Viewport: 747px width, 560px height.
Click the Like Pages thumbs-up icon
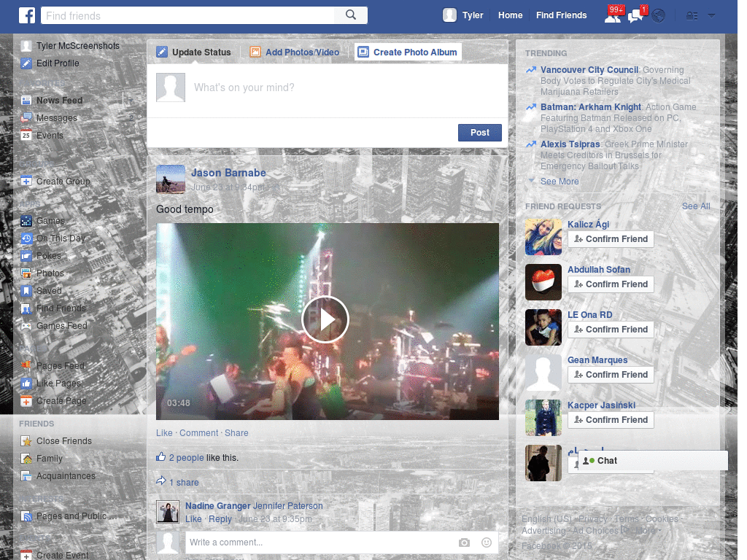tap(26, 384)
